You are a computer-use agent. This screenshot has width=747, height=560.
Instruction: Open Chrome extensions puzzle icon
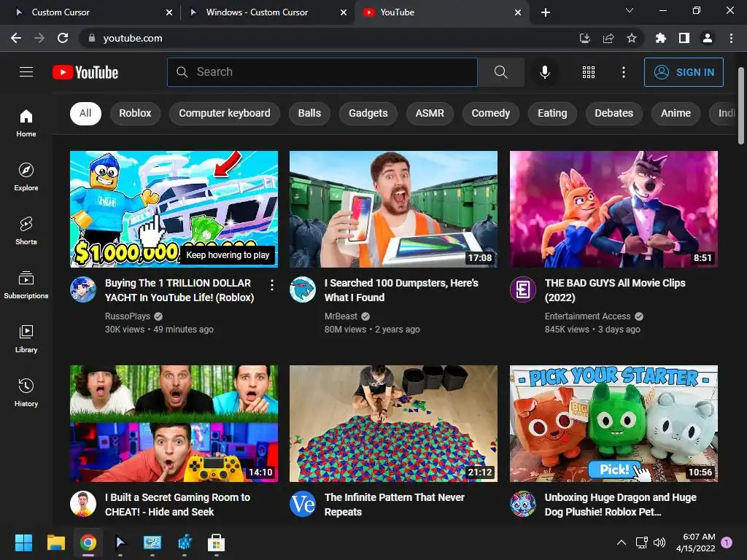pyautogui.click(x=660, y=38)
